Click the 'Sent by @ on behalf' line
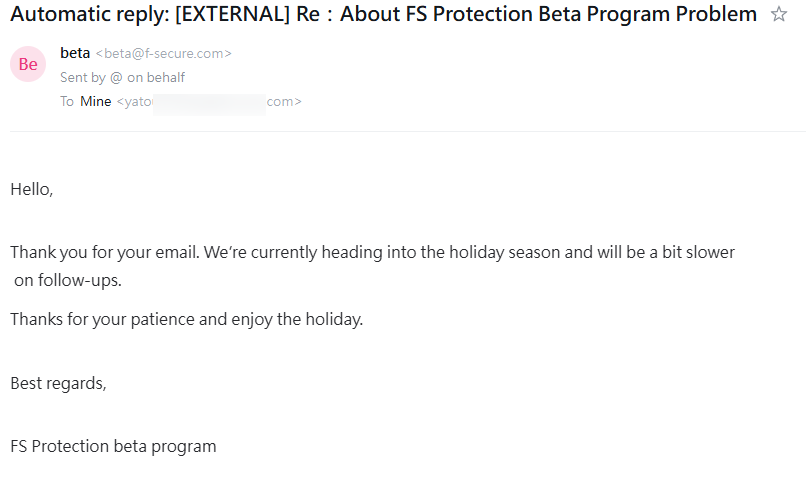This screenshot has width=806, height=485. pyautogui.click(x=122, y=77)
